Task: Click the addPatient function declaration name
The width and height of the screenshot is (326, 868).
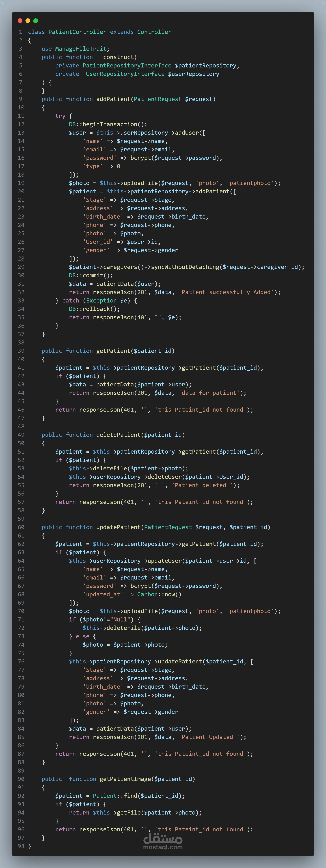Action: tap(113, 99)
